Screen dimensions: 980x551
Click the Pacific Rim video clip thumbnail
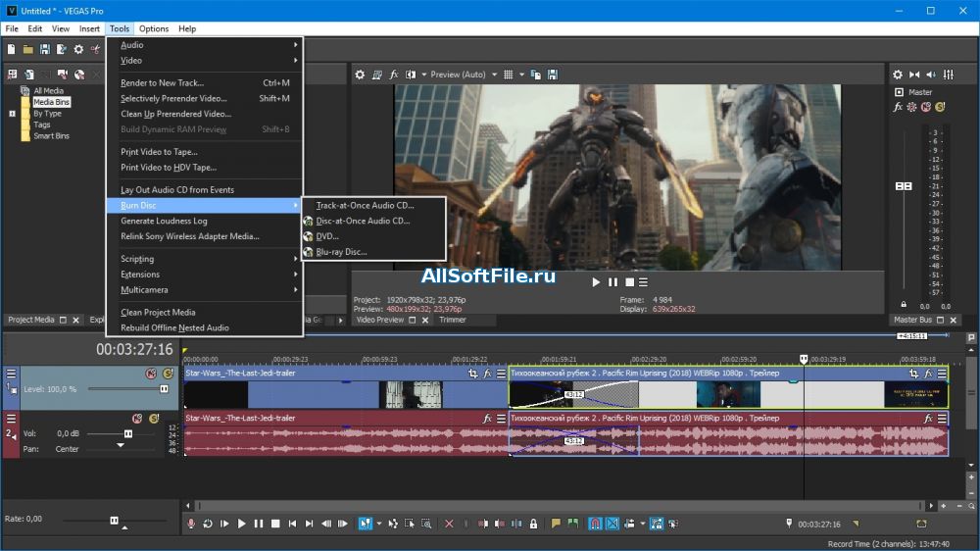tap(728, 395)
